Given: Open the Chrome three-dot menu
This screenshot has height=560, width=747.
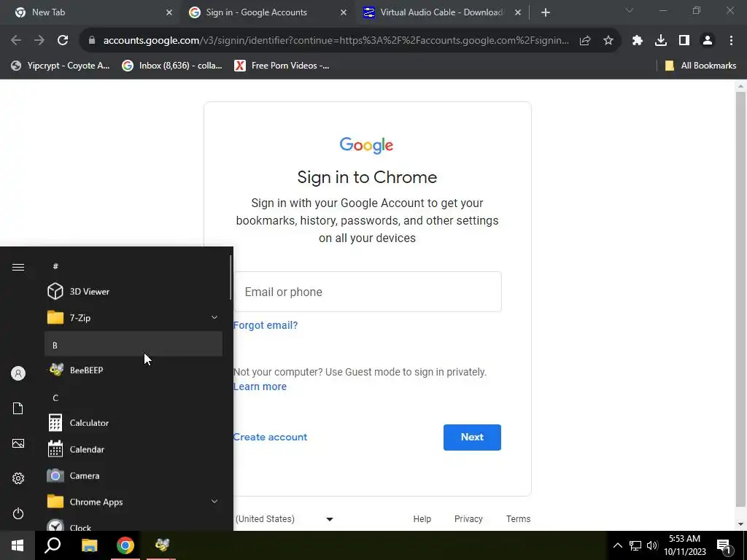Looking at the screenshot, I should pos(731,41).
